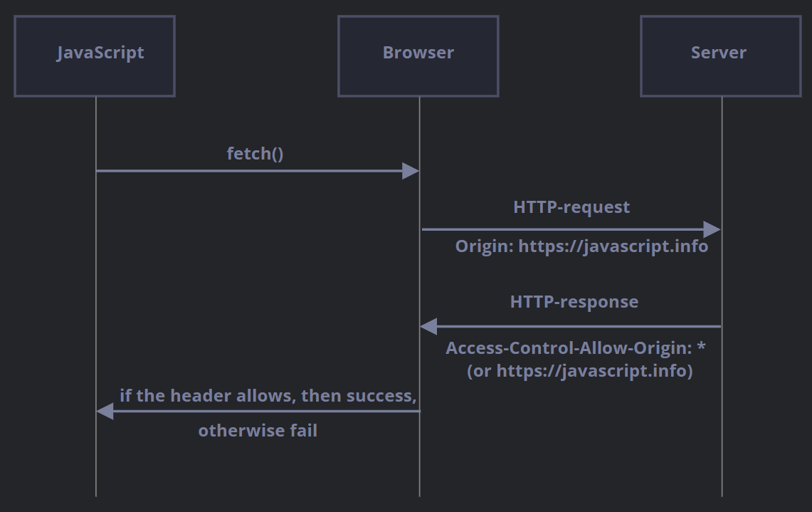Click the arrowhead pointing at JavaScript lifeline
This screenshot has width=812, height=512.
[105, 411]
